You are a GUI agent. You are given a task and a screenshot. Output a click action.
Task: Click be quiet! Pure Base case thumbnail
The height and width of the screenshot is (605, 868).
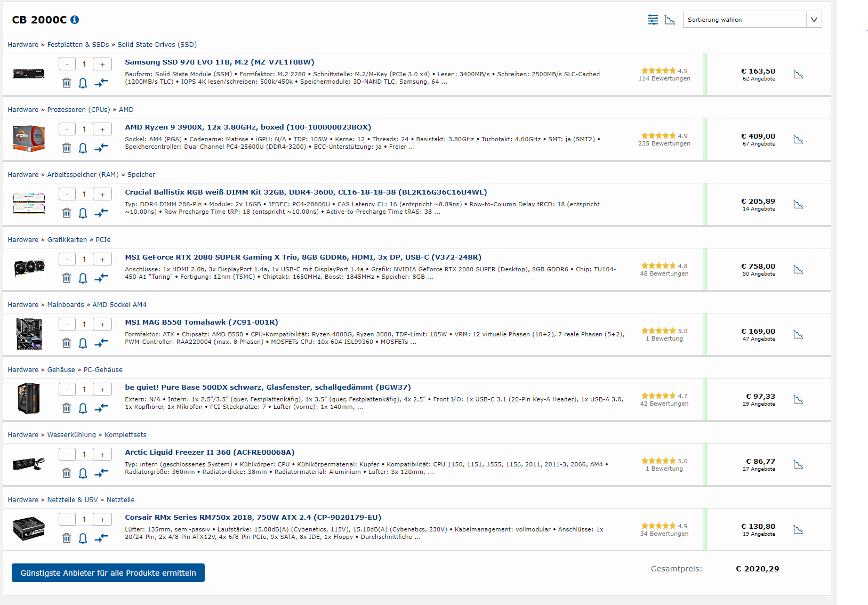pyautogui.click(x=29, y=399)
